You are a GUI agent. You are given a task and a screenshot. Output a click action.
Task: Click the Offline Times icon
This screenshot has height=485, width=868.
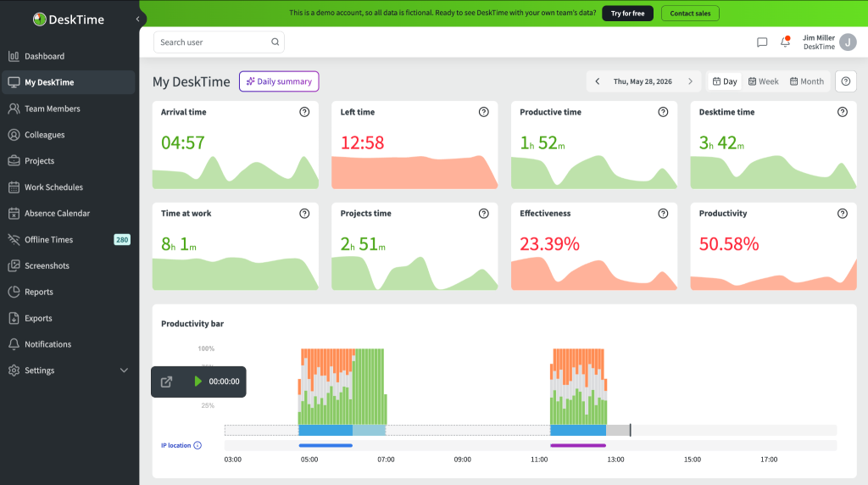[14, 239]
